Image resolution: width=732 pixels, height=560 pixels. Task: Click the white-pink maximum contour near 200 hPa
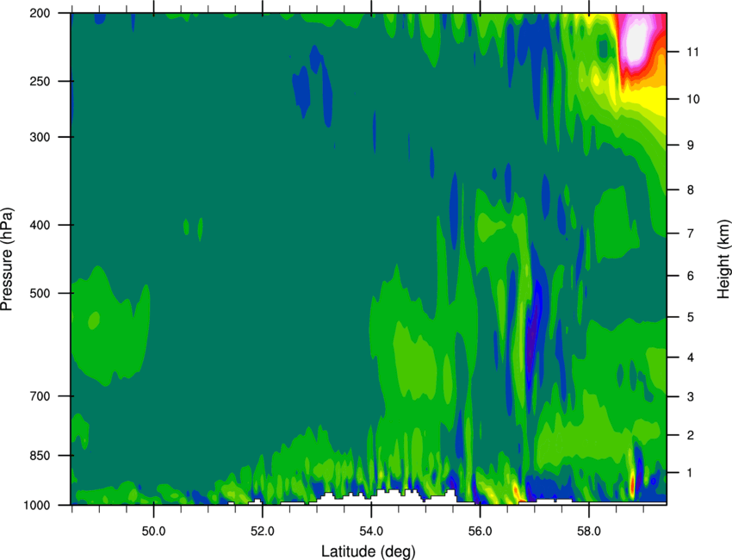[636, 41]
